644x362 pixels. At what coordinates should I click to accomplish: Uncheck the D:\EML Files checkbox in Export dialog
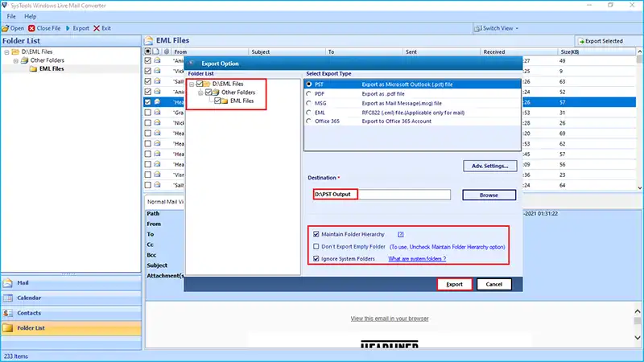tap(200, 84)
